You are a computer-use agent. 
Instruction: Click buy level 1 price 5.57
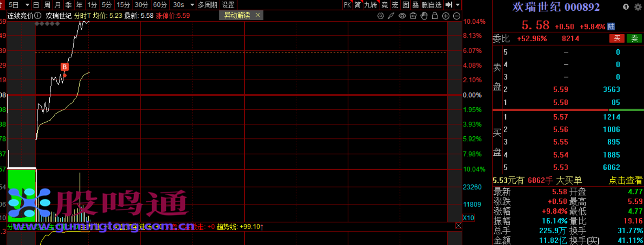561,117
